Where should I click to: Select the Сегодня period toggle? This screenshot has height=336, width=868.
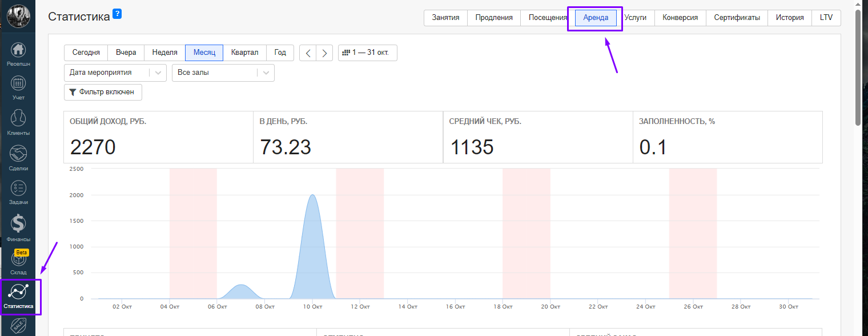click(86, 53)
